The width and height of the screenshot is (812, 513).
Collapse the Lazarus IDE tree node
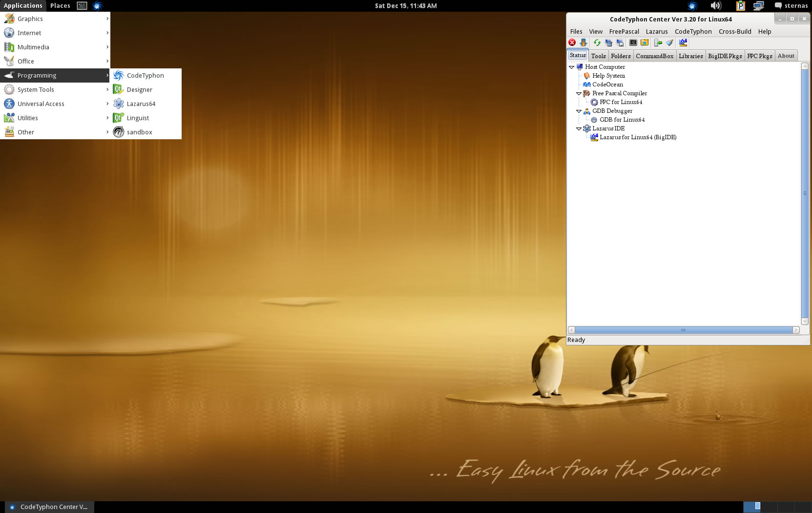pyautogui.click(x=579, y=128)
